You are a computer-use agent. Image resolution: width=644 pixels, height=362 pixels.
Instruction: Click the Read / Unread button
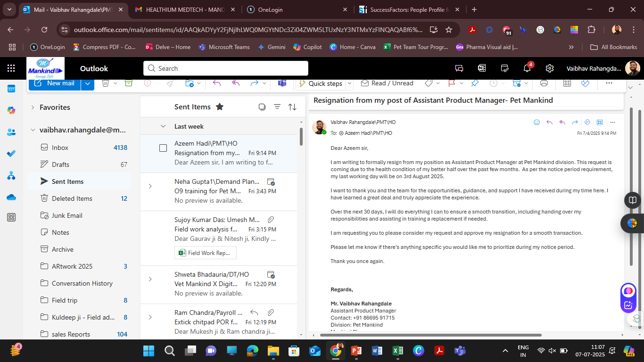coord(387,83)
